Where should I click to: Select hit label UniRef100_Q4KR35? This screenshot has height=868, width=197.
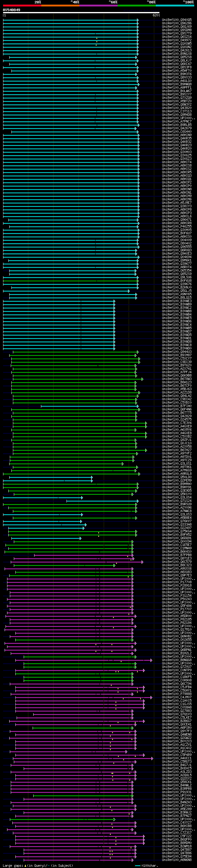click(x=177, y=139)
